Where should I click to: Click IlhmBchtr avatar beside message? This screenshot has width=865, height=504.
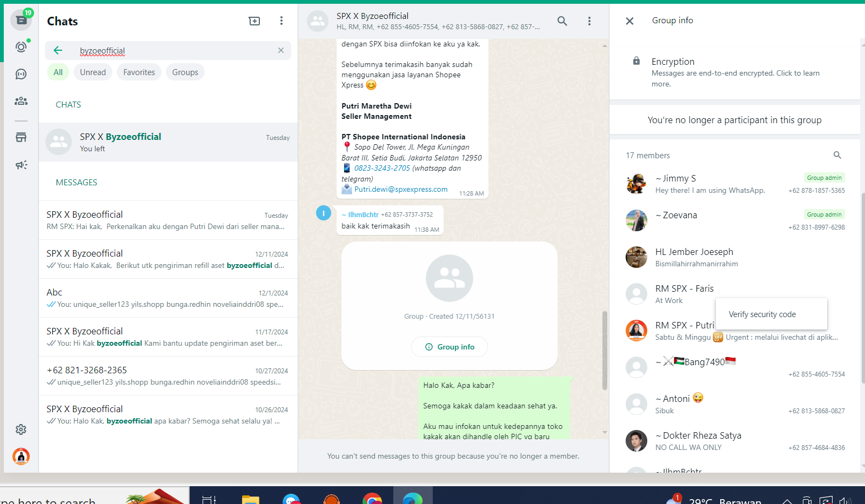pos(324,213)
